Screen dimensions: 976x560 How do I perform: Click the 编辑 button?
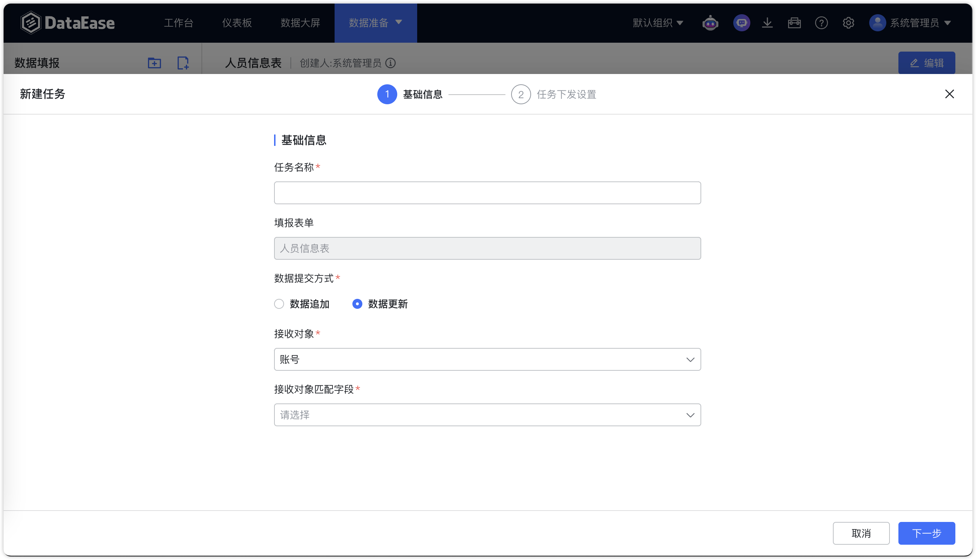pos(927,63)
